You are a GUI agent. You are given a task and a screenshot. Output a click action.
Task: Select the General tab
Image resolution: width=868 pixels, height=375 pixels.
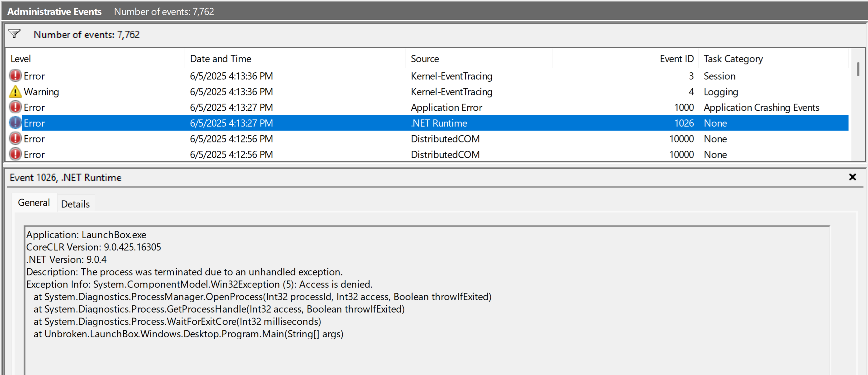coord(34,203)
